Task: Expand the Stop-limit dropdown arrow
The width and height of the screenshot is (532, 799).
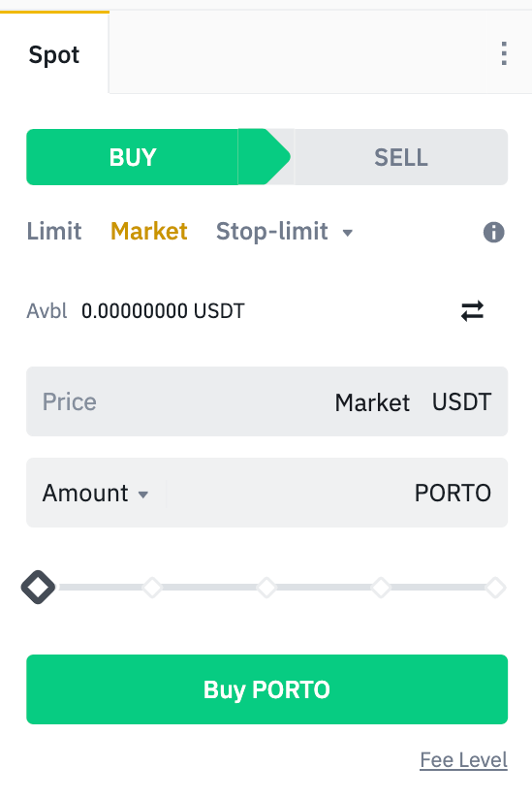Action: click(x=348, y=234)
